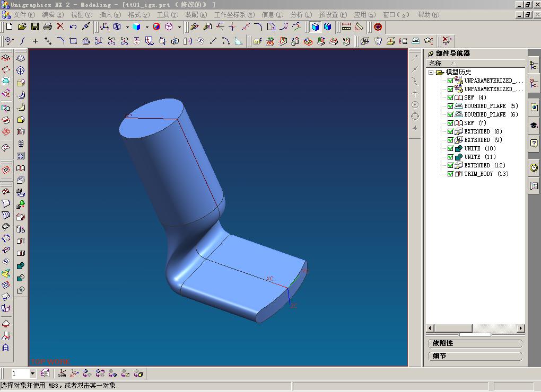Click the navigator horizontal scrollbar right arrow
The image size is (541, 392).
coord(521,328)
